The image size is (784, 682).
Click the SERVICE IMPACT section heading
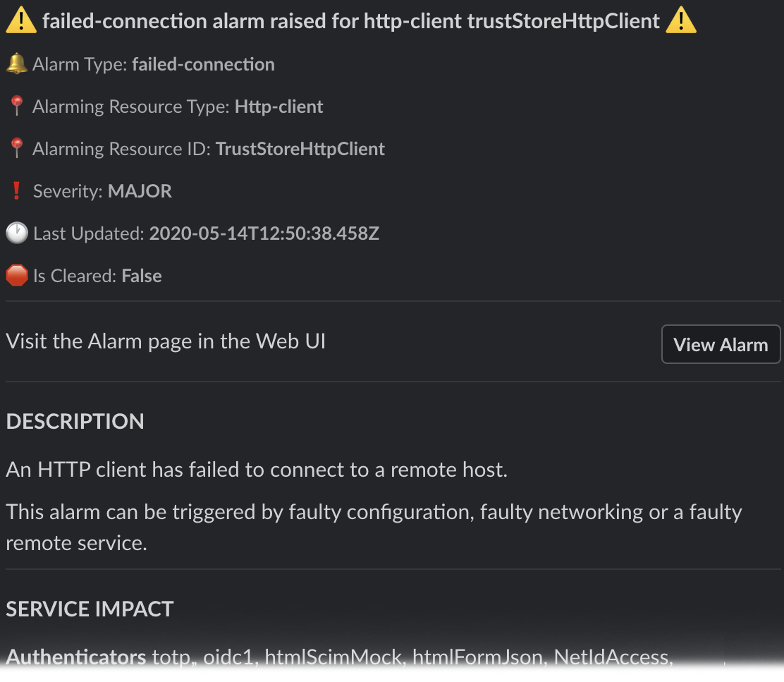[90, 608]
